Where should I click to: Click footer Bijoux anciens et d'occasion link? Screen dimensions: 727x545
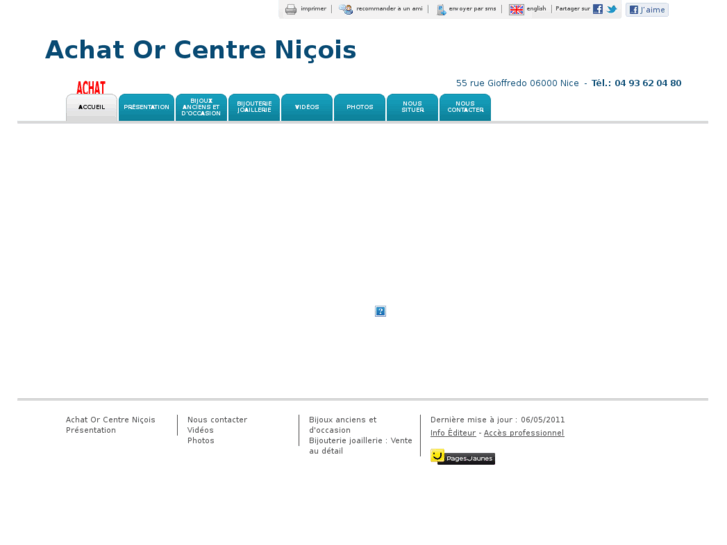point(343,425)
